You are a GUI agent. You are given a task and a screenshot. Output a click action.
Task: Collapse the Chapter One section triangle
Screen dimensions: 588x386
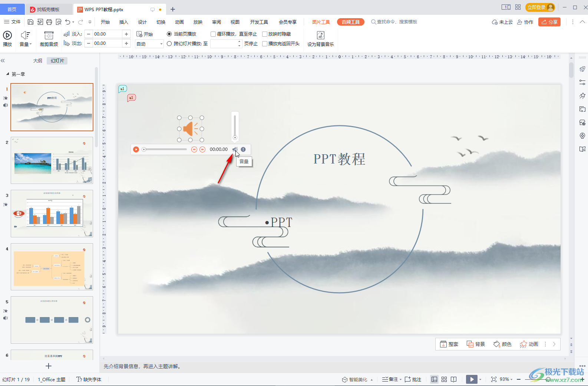[x=7, y=74]
